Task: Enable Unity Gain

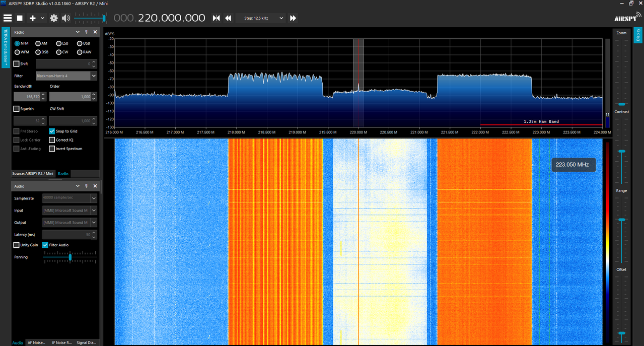Action: (x=17, y=245)
